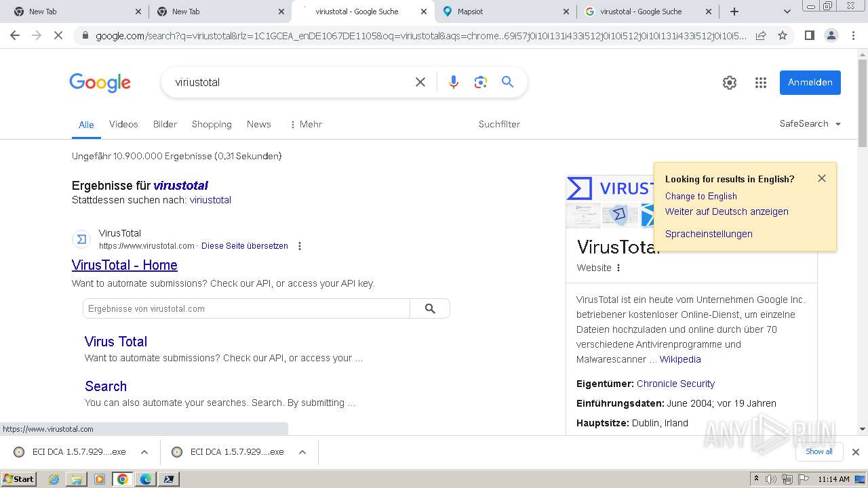Screen dimensions: 868x488
Task: Click the Chrome taskbar icon
Action: (x=123, y=479)
